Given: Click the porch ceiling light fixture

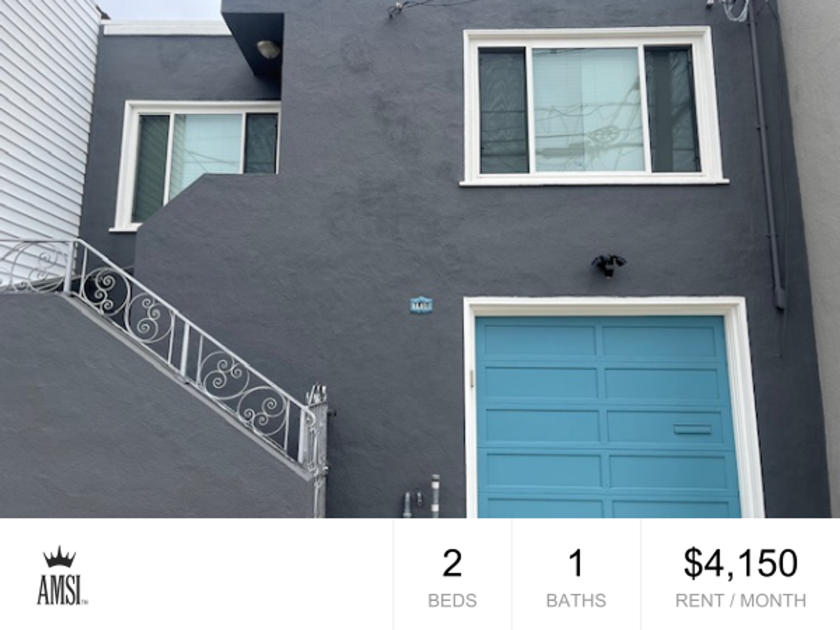Looking at the screenshot, I should [268, 48].
